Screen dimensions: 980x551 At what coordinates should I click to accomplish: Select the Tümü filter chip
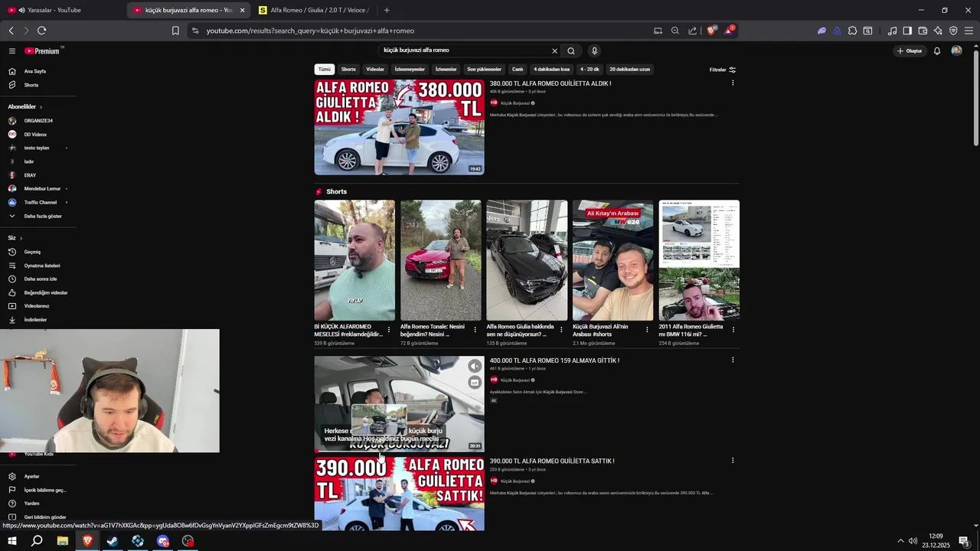325,70
